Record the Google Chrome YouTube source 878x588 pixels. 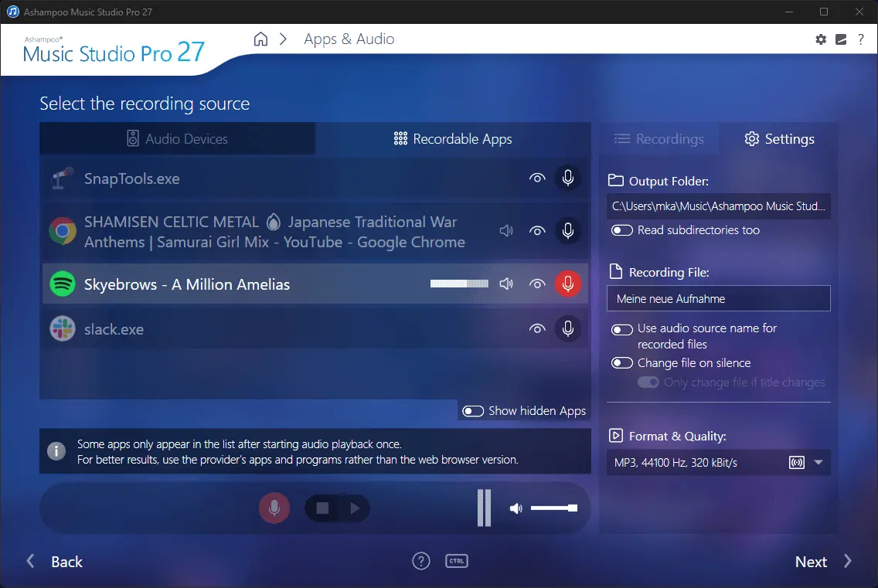[x=567, y=231]
